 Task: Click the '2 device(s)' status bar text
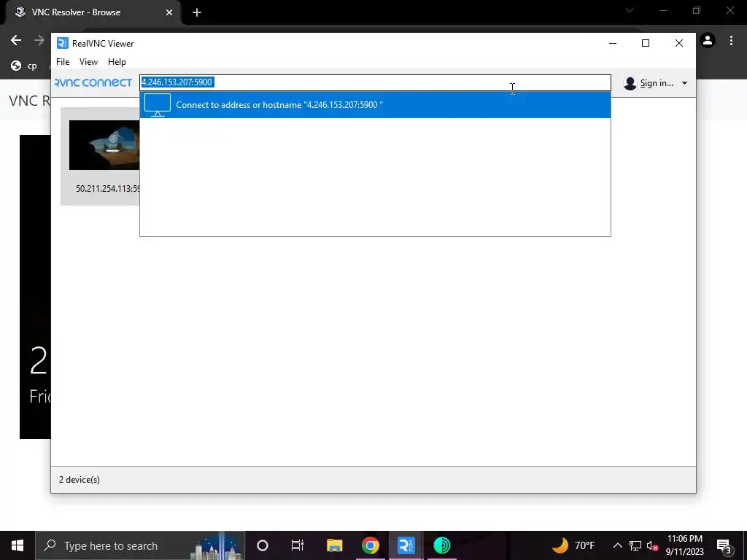pyautogui.click(x=80, y=480)
